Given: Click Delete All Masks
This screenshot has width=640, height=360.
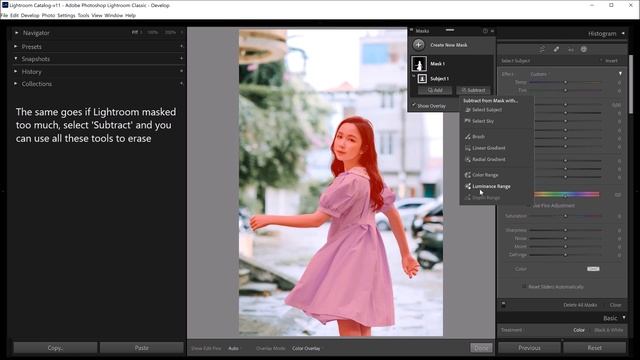Looking at the screenshot, I should 580,305.
